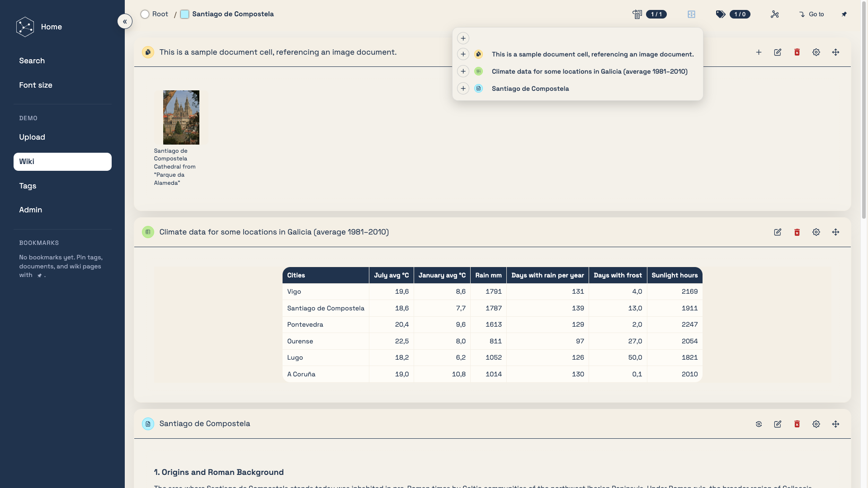Go to the Upload page link
Image resolution: width=868 pixels, height=488 pixels.
point(32,137)
